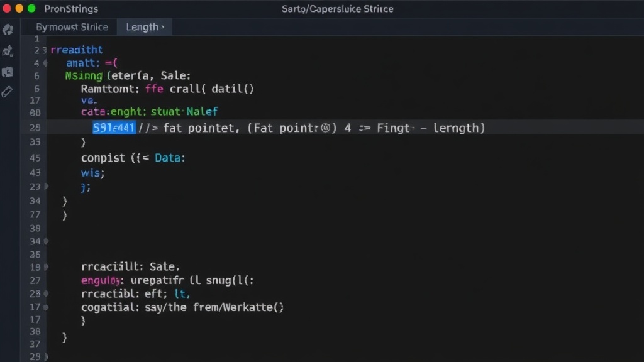Click the j; statement
644x362 pixels.
coord(86,187)
